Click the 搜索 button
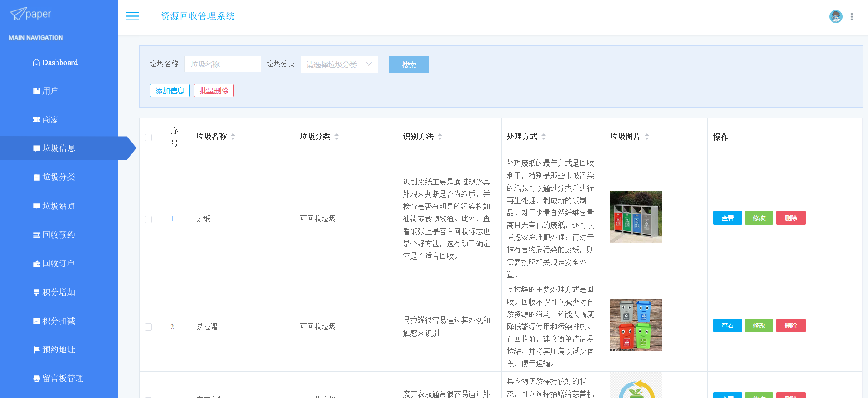This screenshot has height=398, width=868. point(409,65)
